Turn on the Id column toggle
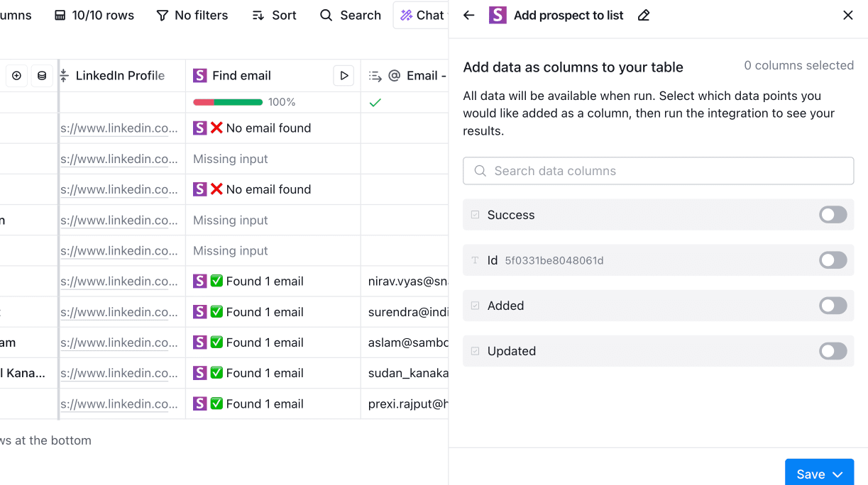Viewport: 868px width, 485px height. (x=833, y=260)
